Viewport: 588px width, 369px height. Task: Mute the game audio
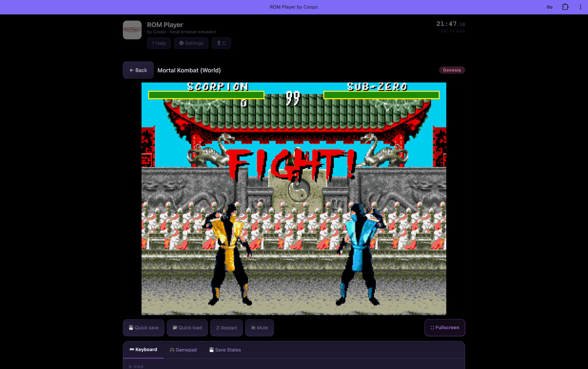pos(259,328)
